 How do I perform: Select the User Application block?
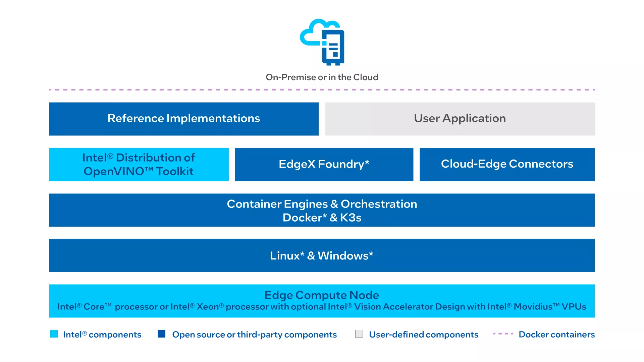460,119
